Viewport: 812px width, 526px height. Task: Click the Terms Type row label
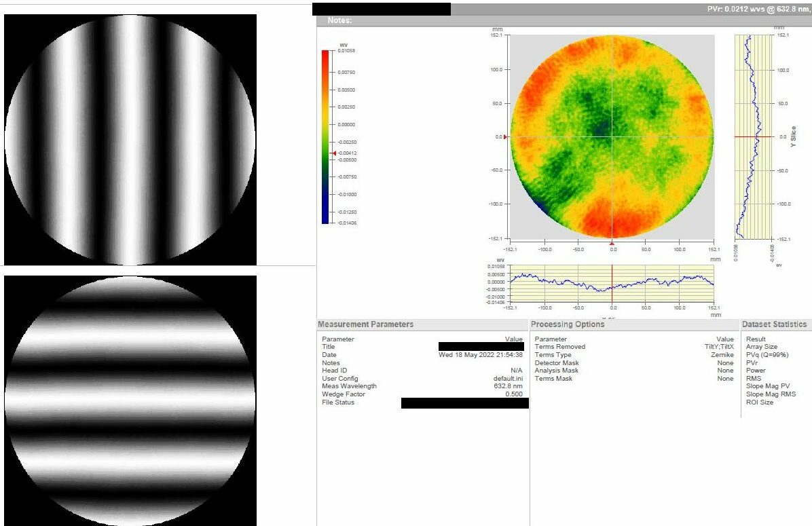coord(553,355)
